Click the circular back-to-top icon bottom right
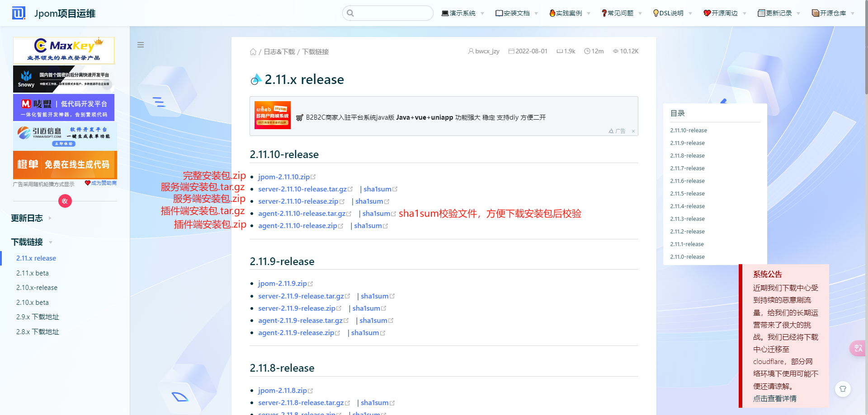 click(x=843, y=389)
